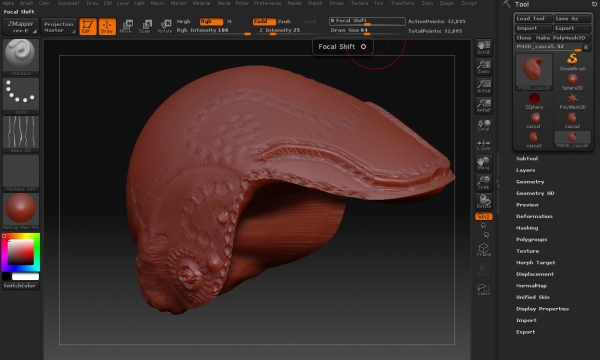Click the Scale icon in right shelf
The image size is (600, 360).
point(484,182)
